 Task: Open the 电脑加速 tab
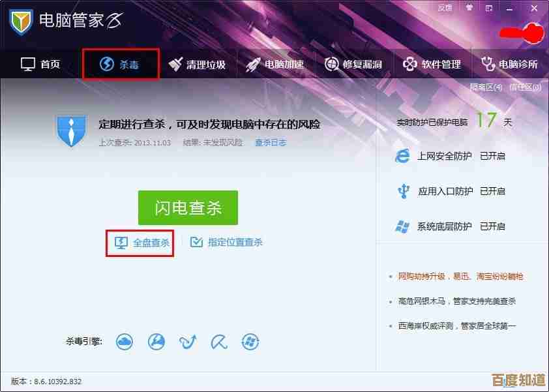pos(274,64)
